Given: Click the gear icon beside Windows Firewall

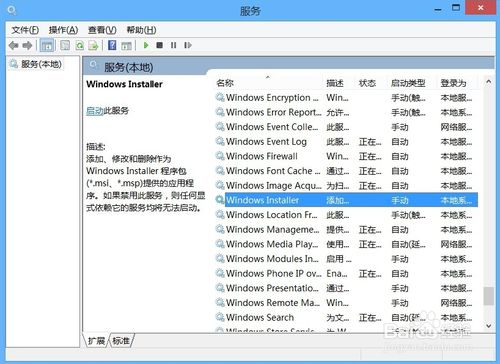Looking at the screenshot, I should [x=220, y=156].
